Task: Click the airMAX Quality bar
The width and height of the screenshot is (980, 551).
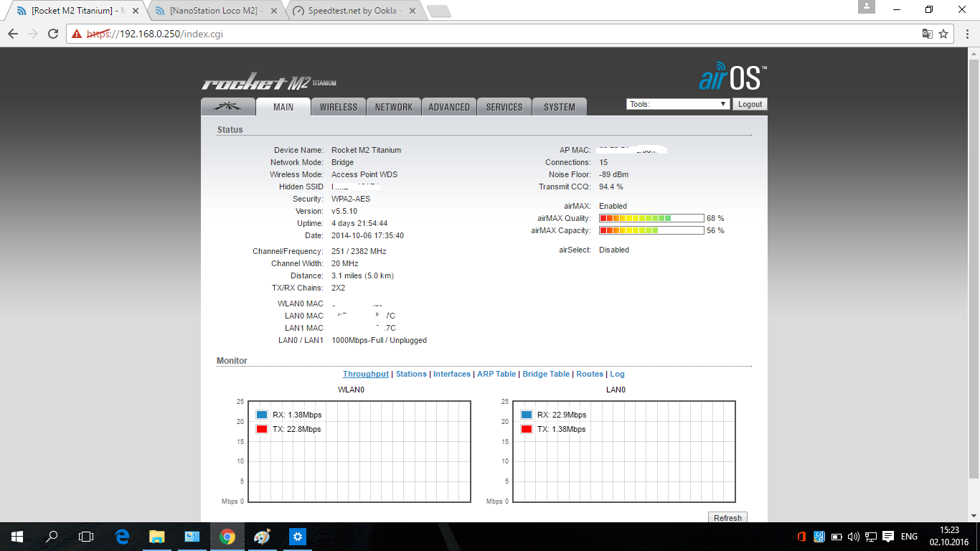Action: (x=651, y=218)
